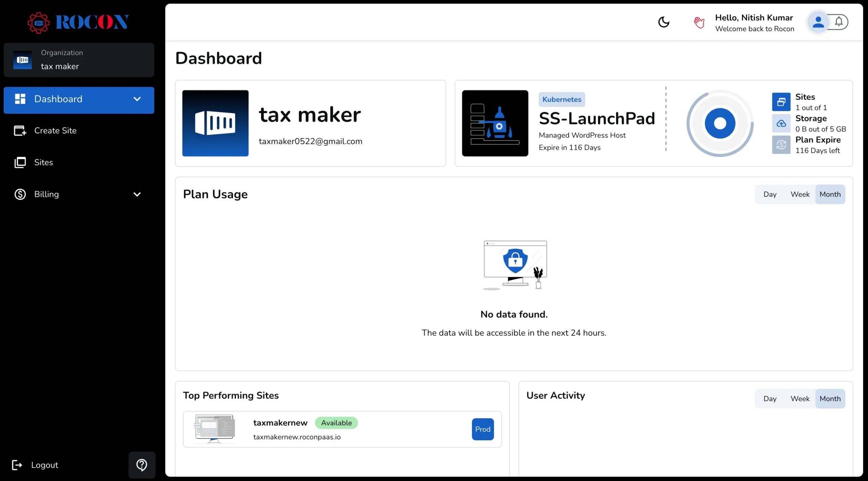Image resolution: width=868 pixels, height=481 pixels.
Task: Select Week in User Activity range toggle
Action: click(x=800, y=399)
